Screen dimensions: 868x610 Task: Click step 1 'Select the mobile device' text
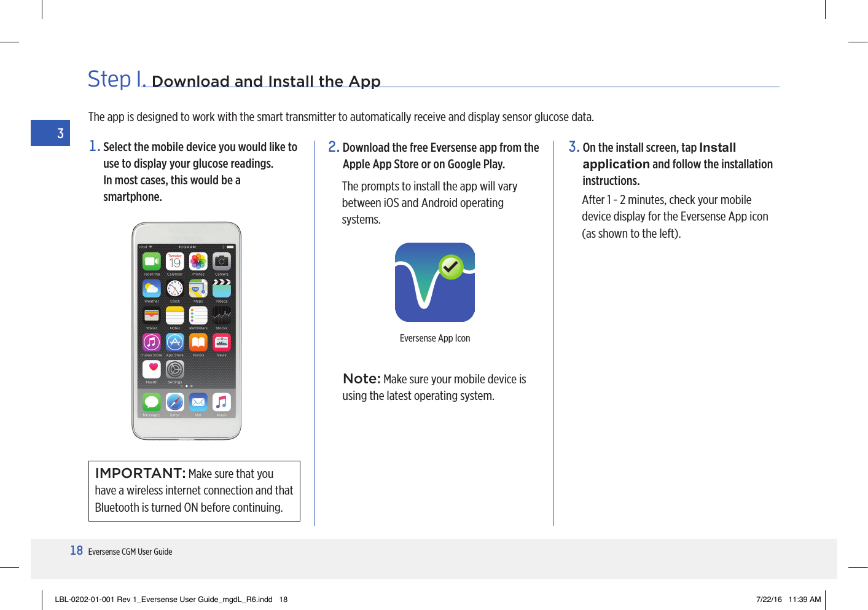click(x=200, y=171)
